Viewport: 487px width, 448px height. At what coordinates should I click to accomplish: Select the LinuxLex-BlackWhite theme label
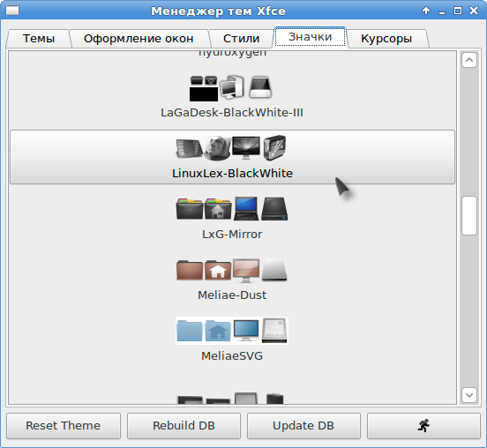(x=232, y=173)
